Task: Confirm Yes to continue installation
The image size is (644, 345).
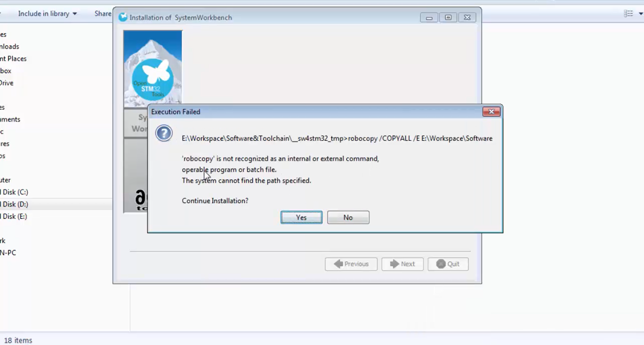Action: pyautogui.click(x=301, y=217)
